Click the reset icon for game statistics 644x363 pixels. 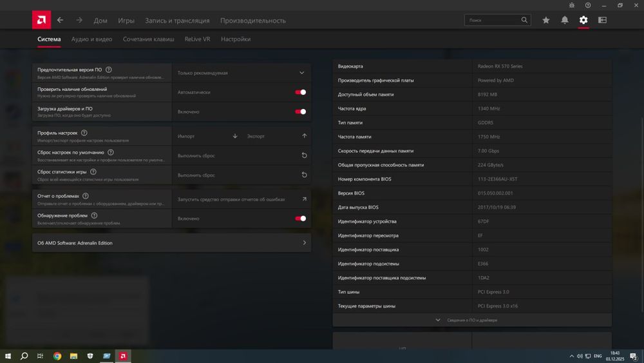[304, 175]
